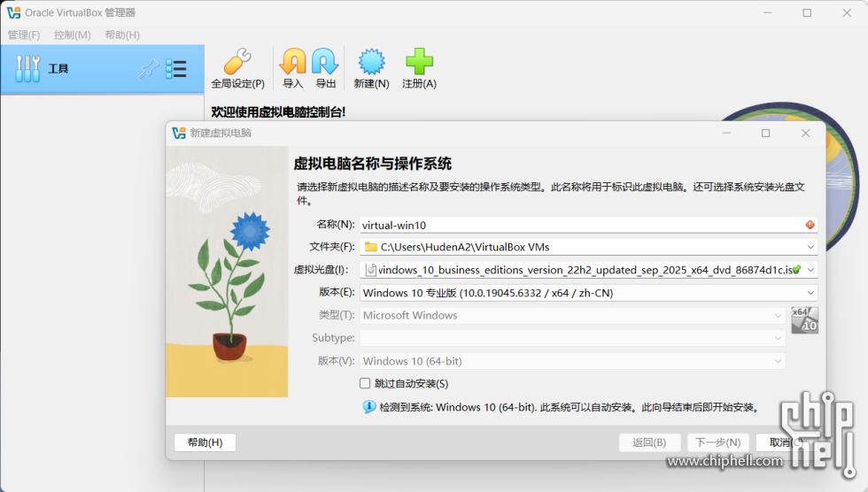Viewport: 868px width, 492px height.
Task: Open the Subtype dropdown
Action: pos(573,338)
